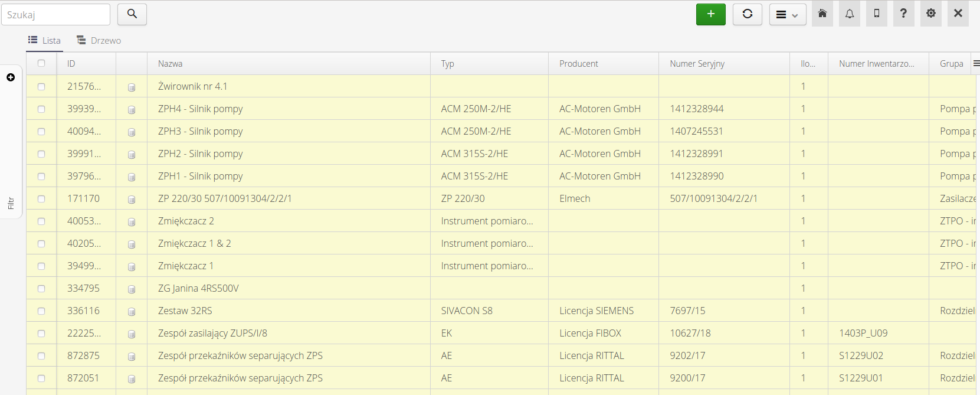Viewport: 980px width, 395px height.
Task: Open the record icon for Żwirownik nr 4.1
Action: coord(132,87)
